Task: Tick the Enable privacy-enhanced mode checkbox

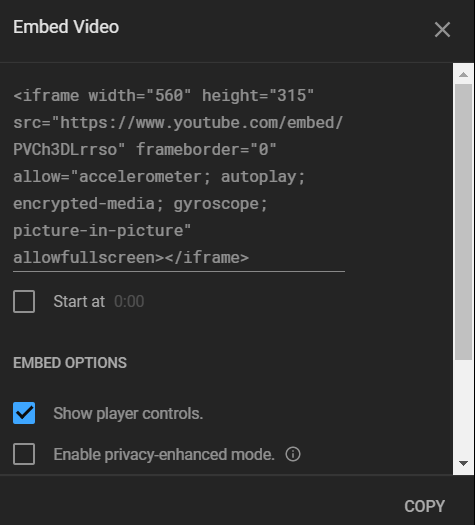Action: (24, 454)
